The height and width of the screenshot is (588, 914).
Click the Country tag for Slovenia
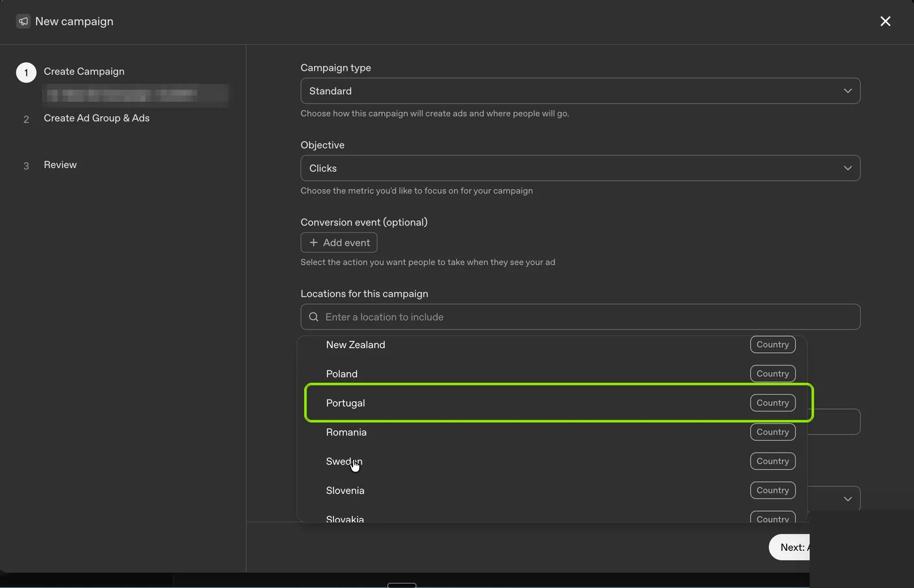773,490
